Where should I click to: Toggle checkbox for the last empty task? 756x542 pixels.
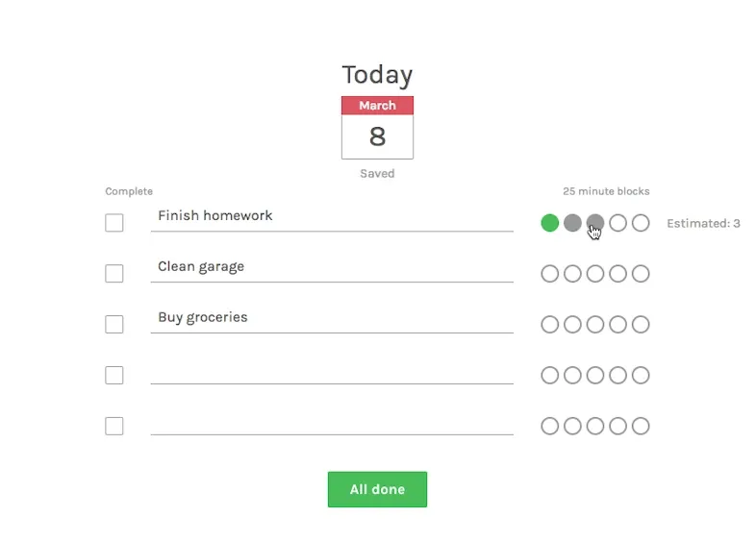click(114, 426)
